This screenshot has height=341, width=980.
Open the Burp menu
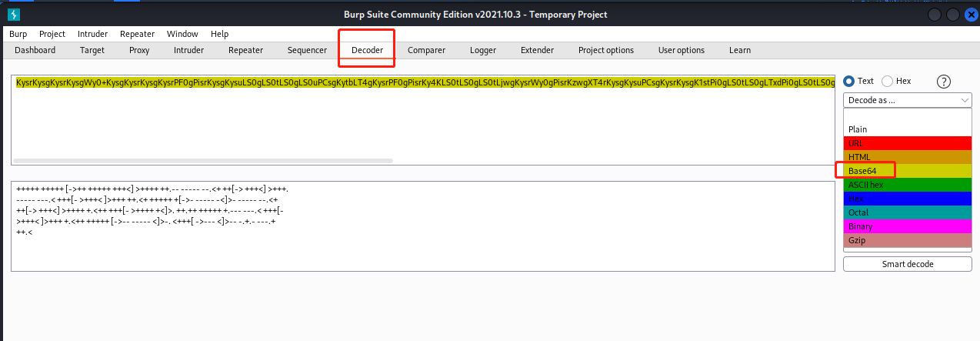point(18,34)
